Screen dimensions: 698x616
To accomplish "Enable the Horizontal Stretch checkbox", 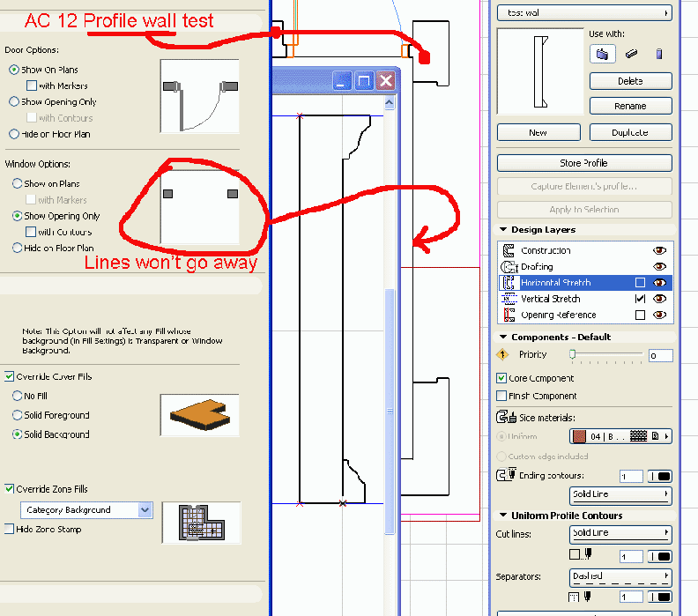I will (x=640, y=283).
